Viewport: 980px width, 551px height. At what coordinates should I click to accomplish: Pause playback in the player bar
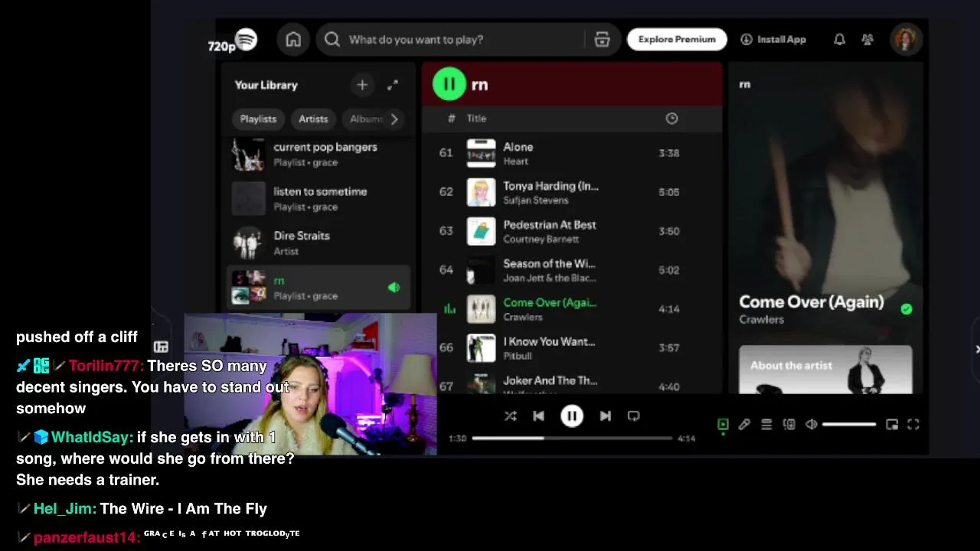(572, 416)
